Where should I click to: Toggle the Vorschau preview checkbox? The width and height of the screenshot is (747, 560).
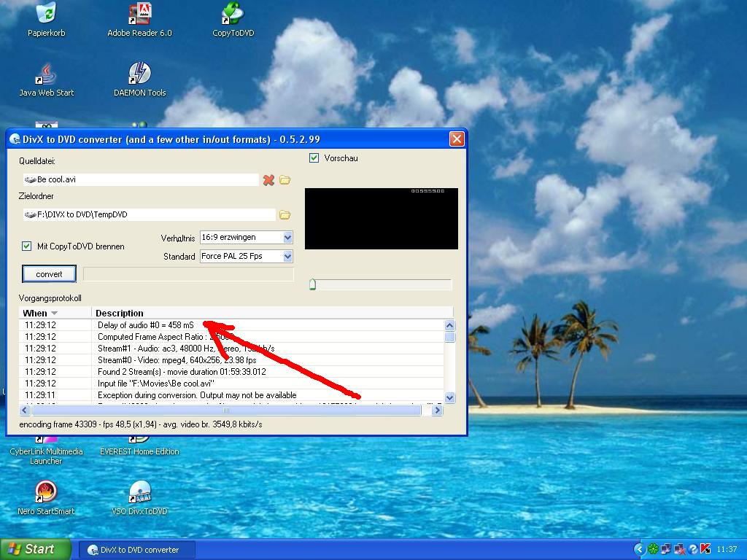click(314, 158)
